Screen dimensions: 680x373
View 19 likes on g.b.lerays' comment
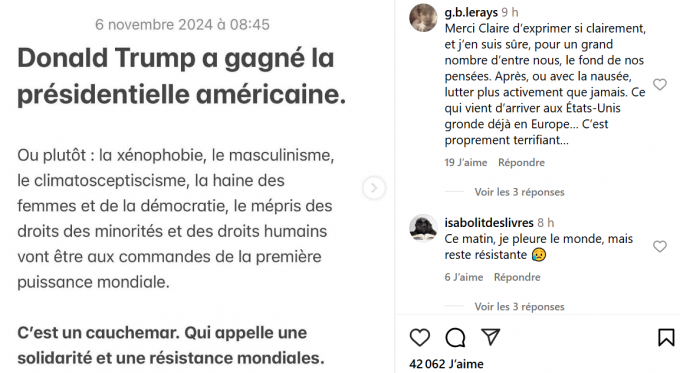click(466, 163)
